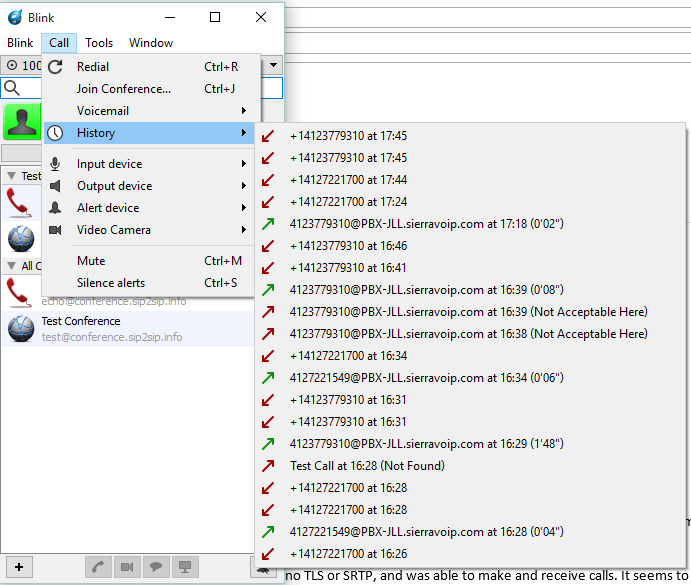This screenshot has width=691, height=585.
Task: Click the Input device microphone icon
Action: (55, 164)
